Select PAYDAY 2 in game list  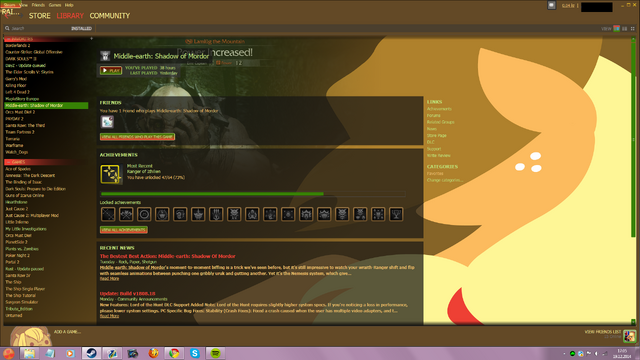click(14, 119)
